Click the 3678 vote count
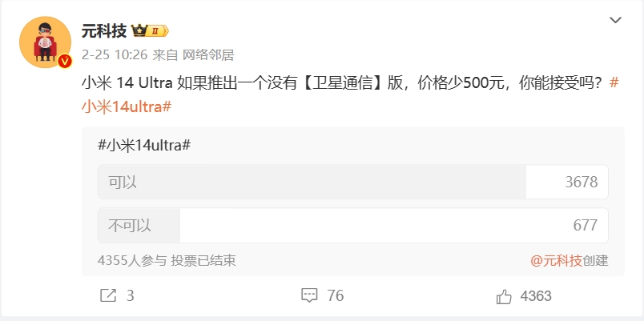 point(581,182)
